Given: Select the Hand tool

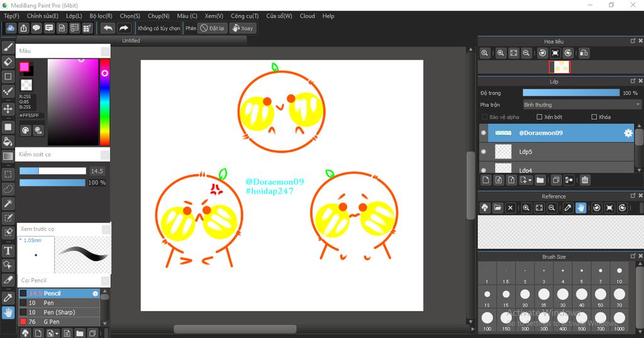Looking at the screenshot, I should [8, 313].
